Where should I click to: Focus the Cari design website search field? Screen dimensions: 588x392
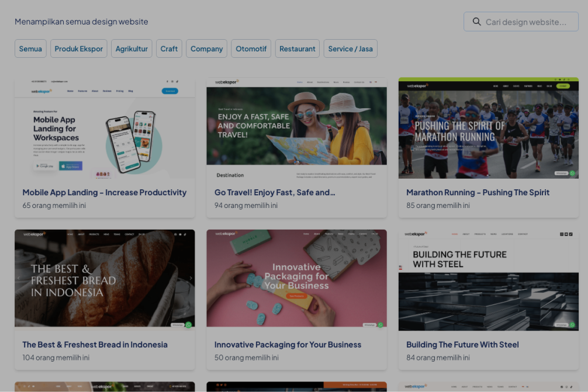click(526, 22)
